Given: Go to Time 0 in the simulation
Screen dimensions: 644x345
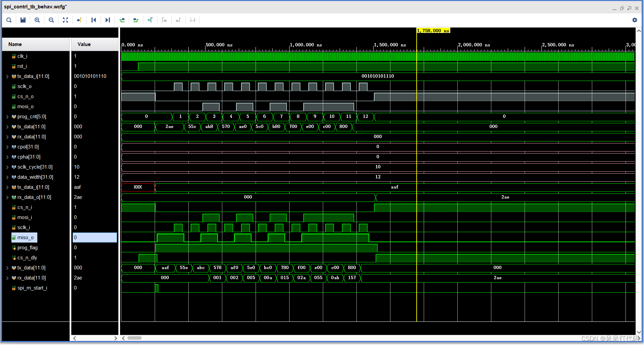Looking at the screenshot, I should pyautogui.click(x=94, y=20).
